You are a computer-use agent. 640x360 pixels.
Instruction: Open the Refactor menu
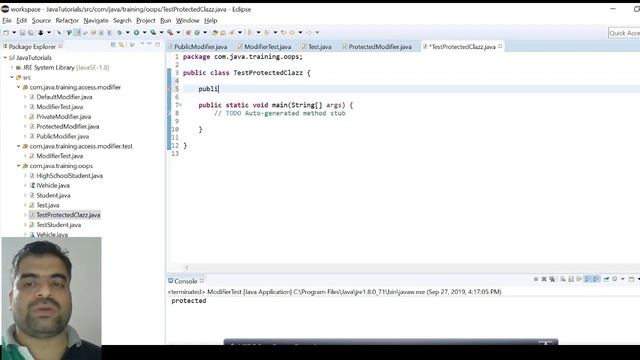point(67,20)
